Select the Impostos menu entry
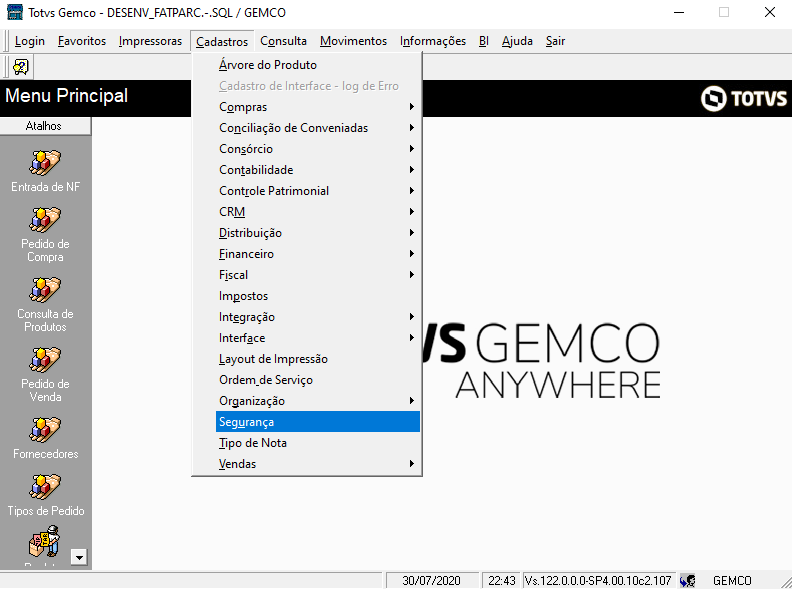 pos(318,296)
